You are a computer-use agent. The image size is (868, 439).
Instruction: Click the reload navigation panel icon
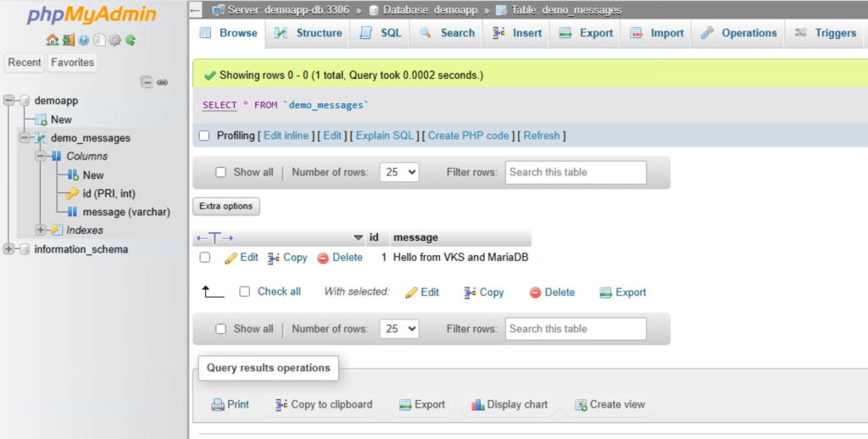131,40
